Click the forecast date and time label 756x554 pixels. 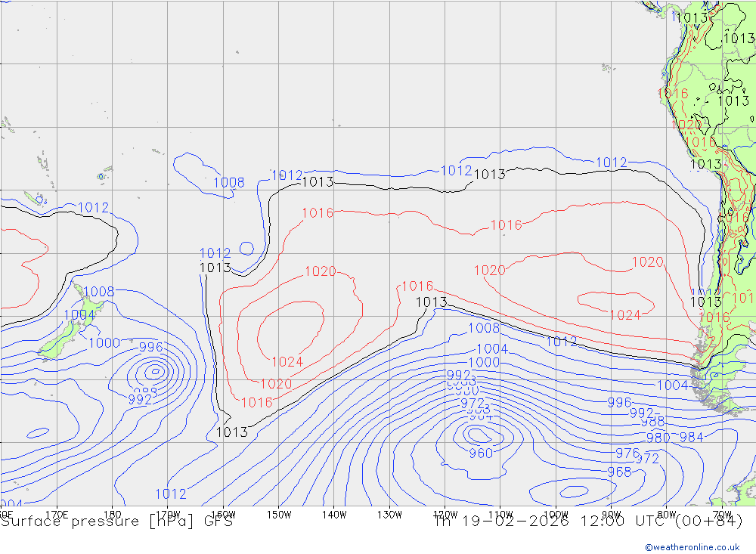[587, 521]
